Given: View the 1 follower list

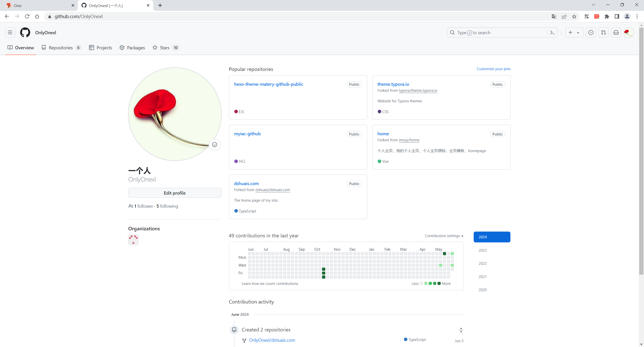Looking at the screenshot, I should click(x=143, y=206).
